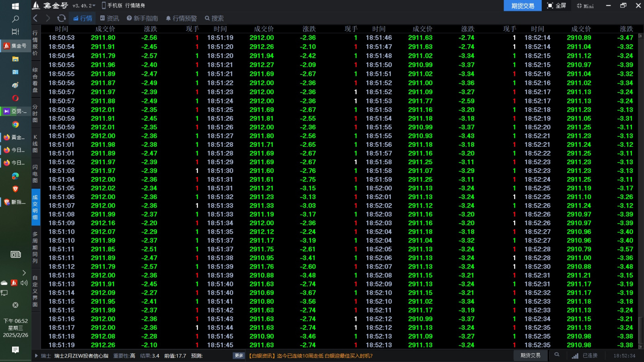Click the first column 成交价 header
Viewport: 644px width, 362px height.
point(105,29)
